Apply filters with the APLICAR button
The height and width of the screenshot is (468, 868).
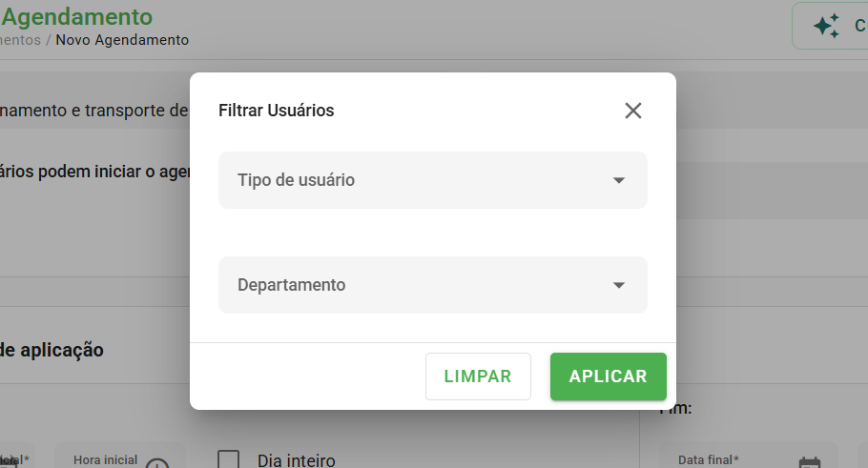609,376
